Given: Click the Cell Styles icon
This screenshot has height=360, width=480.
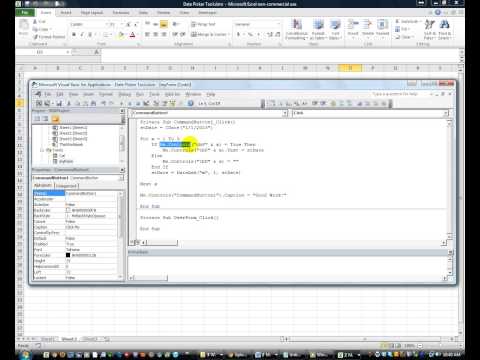Looking at the screenshot, I should click(335, 25).
